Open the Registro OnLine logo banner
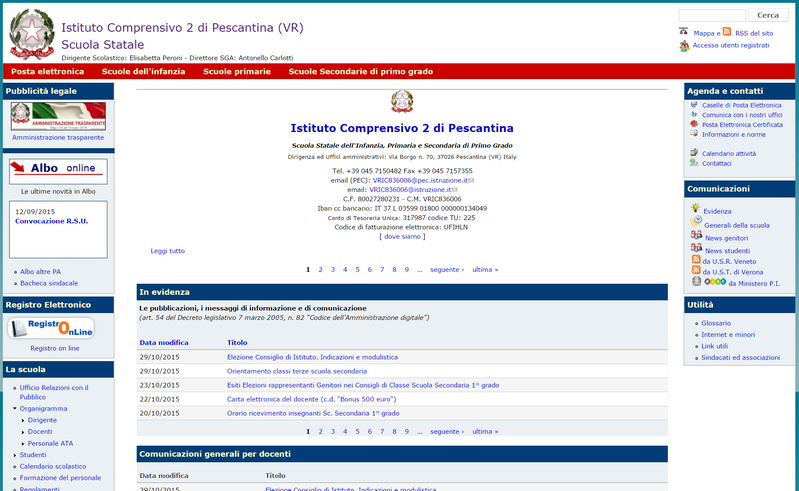The width and height of the screenshot is (799, 491). [51, 328]
